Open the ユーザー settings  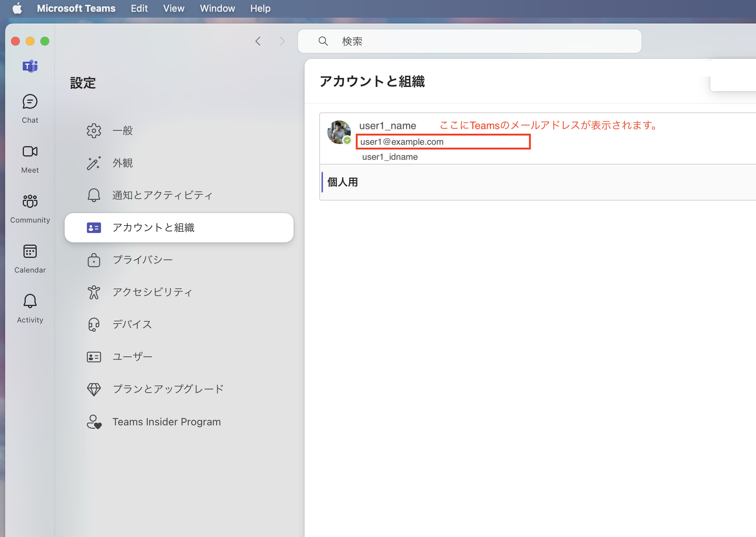pos(179,357)
